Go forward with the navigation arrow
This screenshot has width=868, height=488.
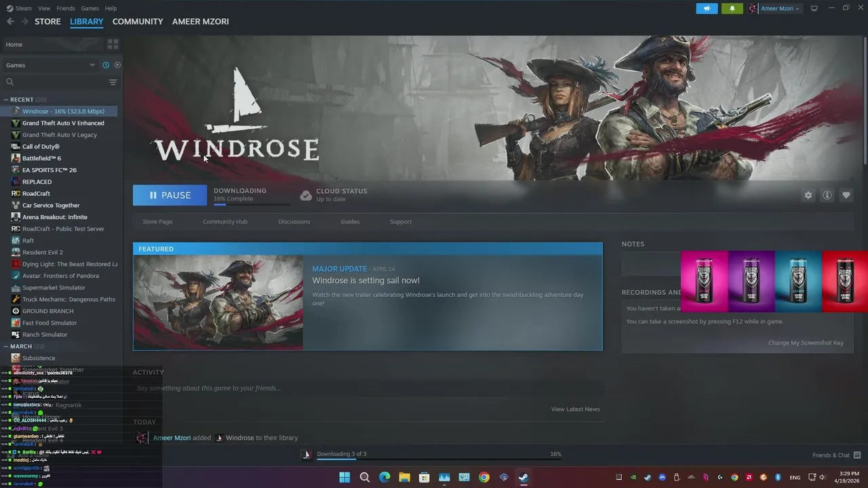coord(24,22)
